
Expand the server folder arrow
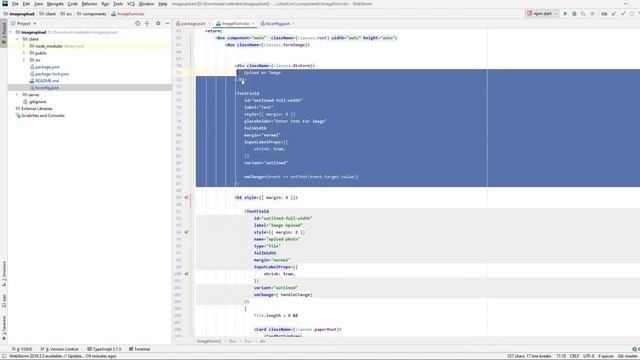click(x=18, y=95)
